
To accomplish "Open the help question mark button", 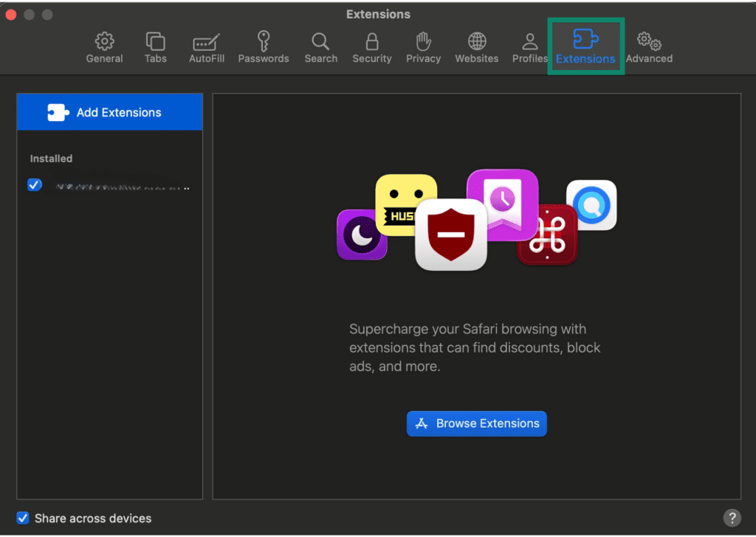I will [x=732, y=517].
